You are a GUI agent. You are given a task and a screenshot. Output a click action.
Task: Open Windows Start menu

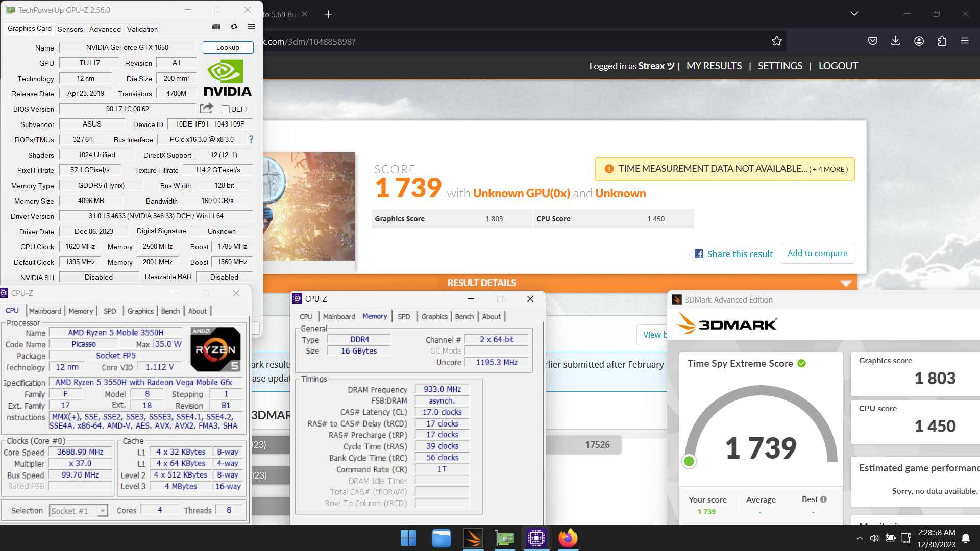click(408, 538)
